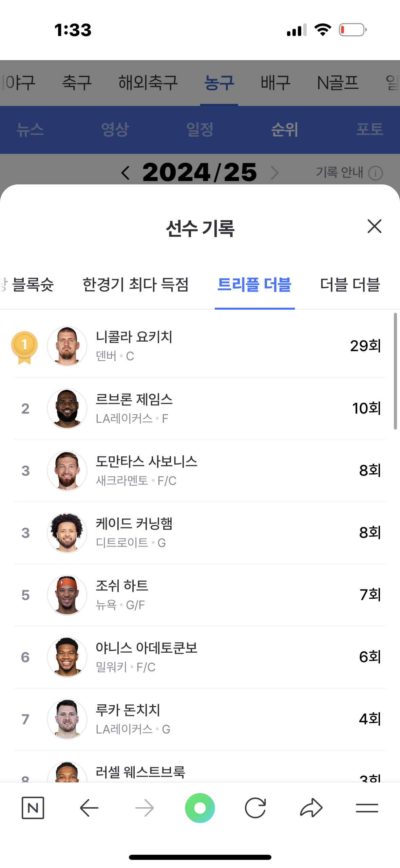400x868 pixels.
Task: Open the two-line menu icon
Action: click(x=367, y=808)
